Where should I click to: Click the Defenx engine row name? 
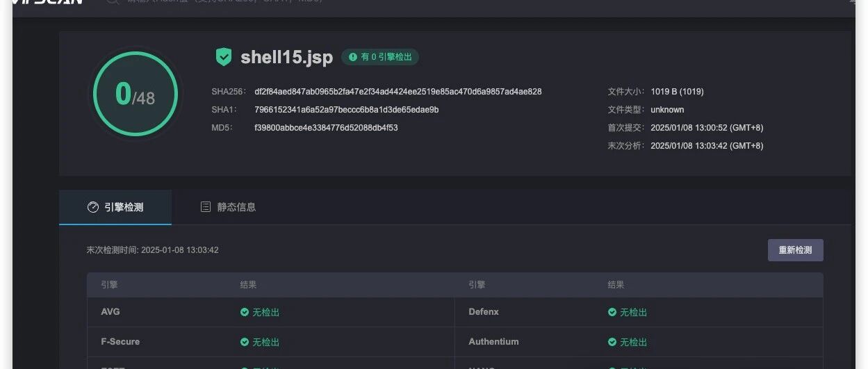tap(484, 312)
